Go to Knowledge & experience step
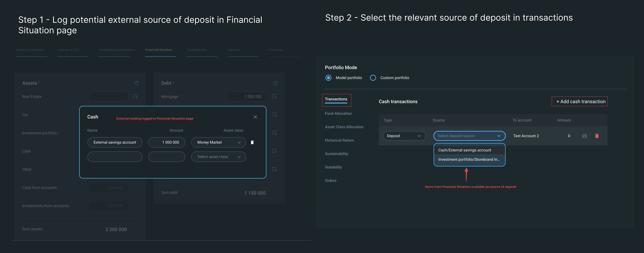This screenshot has width=644, height=253. pyautogui.click(x=116, y=50)
